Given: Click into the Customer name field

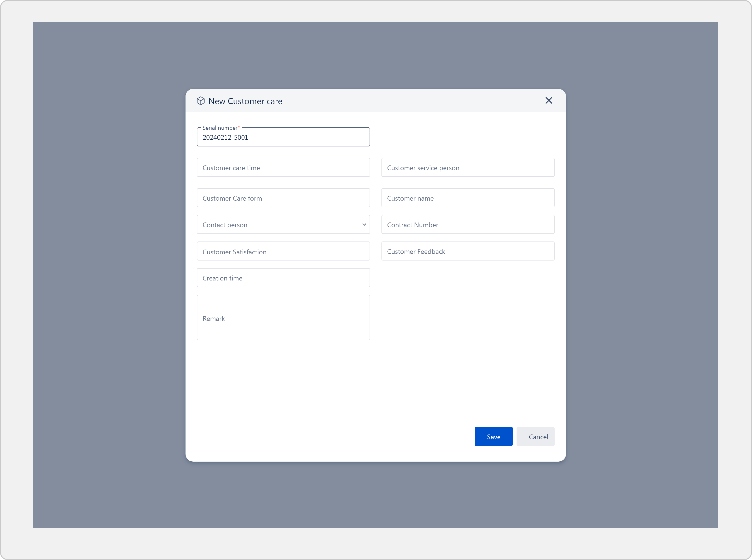Looking at the screenshot, I should [x=468, y=198].
